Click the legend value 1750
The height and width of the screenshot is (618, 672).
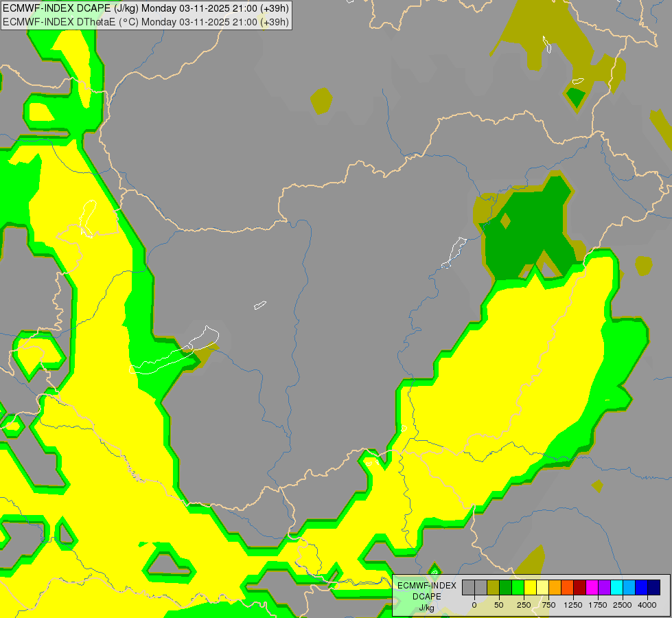[x=598, y=605]
